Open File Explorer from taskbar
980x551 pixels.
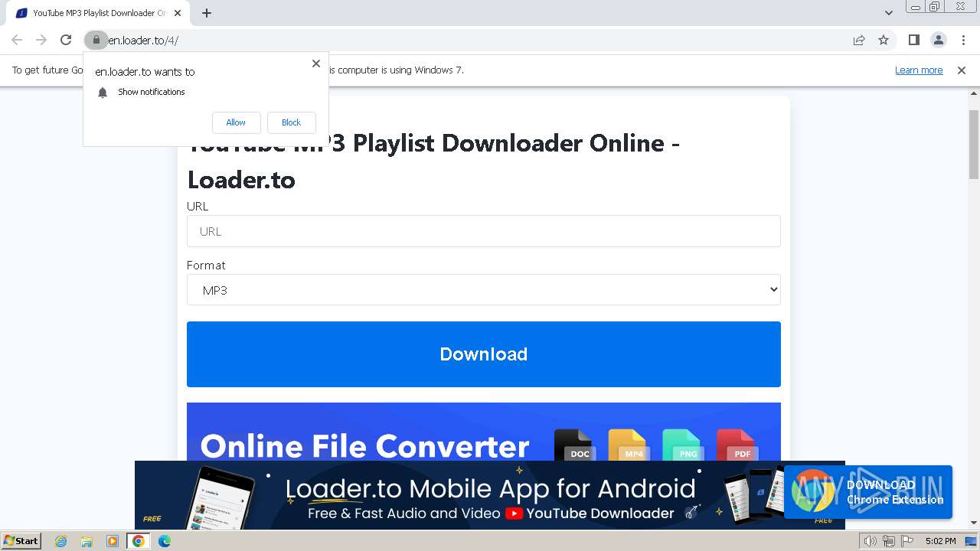87,541
